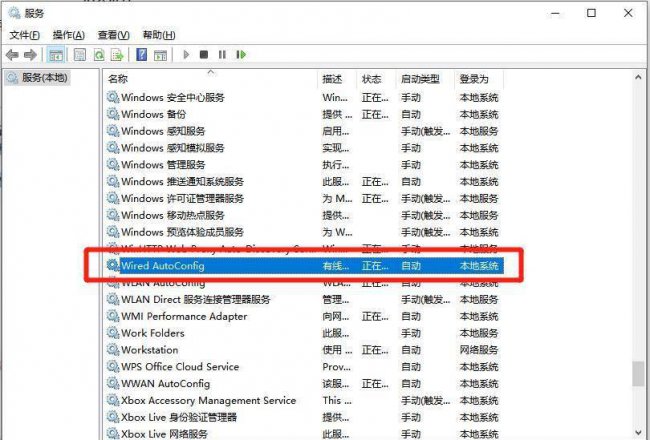
Task: Select Xbox Live 身份验证管理器 service
Action: coord(179,417)
